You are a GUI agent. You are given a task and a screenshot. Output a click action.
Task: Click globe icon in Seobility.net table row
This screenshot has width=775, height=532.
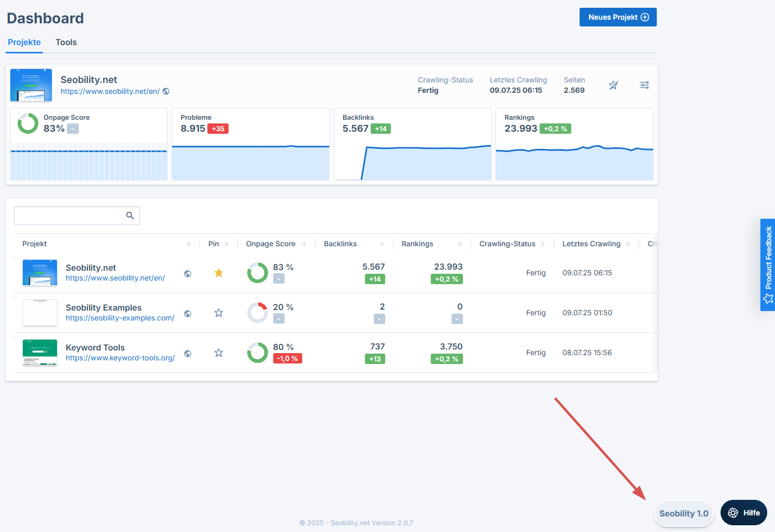click(x=188, y=274)
